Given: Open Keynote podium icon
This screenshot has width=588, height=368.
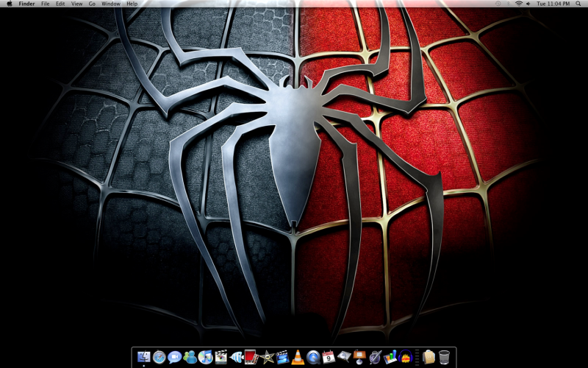Looking at the screenshot, I should (x=359, y=357).
